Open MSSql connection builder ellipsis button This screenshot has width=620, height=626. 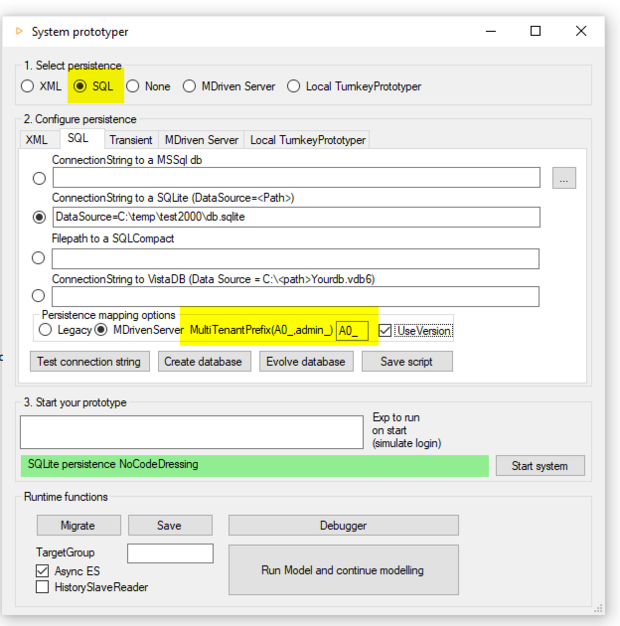(x=564, y=178)
